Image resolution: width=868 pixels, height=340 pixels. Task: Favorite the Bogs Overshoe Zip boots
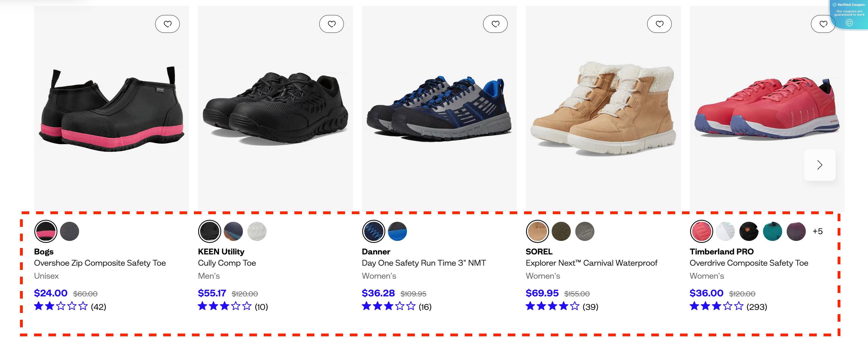click(x=168, y=24)
